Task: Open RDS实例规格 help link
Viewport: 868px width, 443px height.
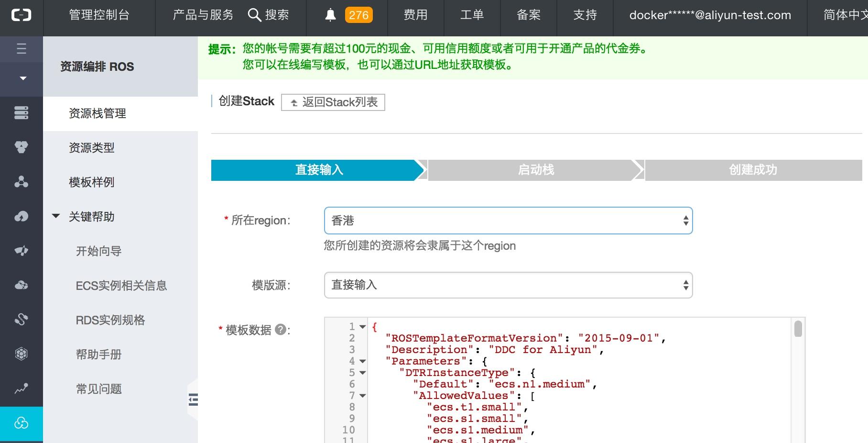Action: [110, 320]
